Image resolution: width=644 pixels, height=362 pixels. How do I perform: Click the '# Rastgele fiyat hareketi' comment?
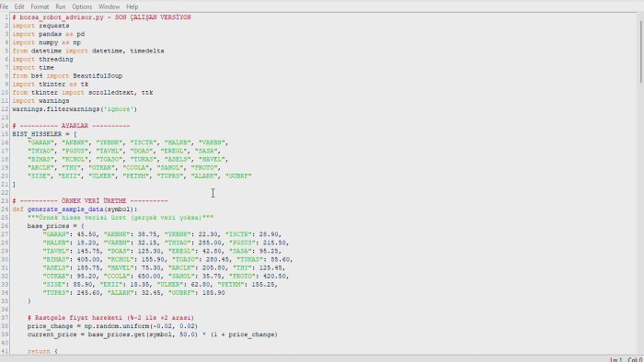(x=110, y=318)
